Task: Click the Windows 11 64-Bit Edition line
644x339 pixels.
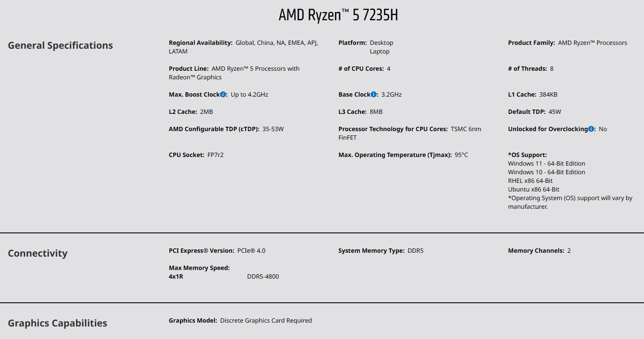Action: pos(546,163)
